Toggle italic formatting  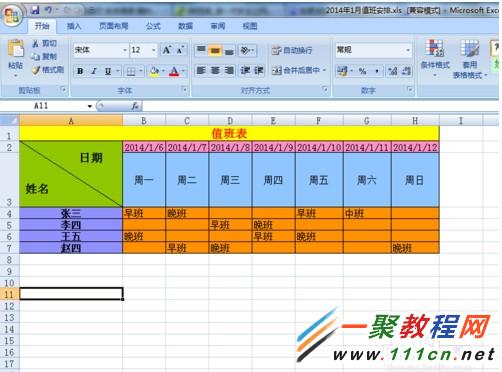[94, 71]
